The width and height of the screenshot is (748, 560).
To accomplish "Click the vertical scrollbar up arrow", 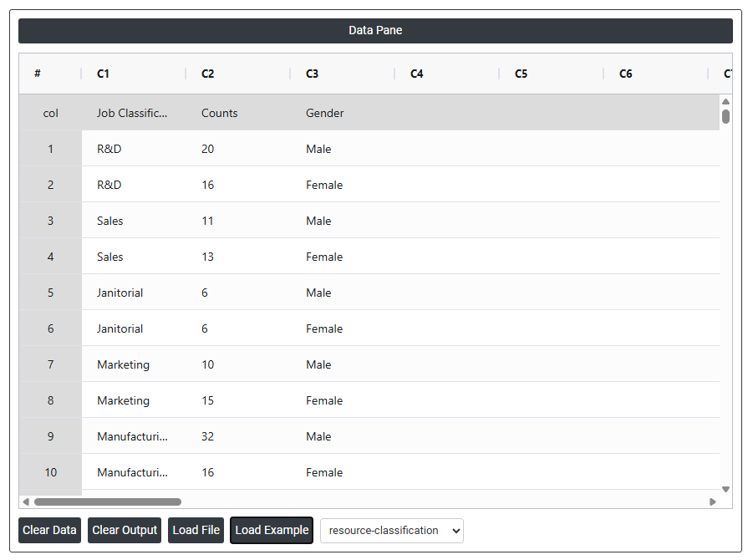I will (725, 102).
